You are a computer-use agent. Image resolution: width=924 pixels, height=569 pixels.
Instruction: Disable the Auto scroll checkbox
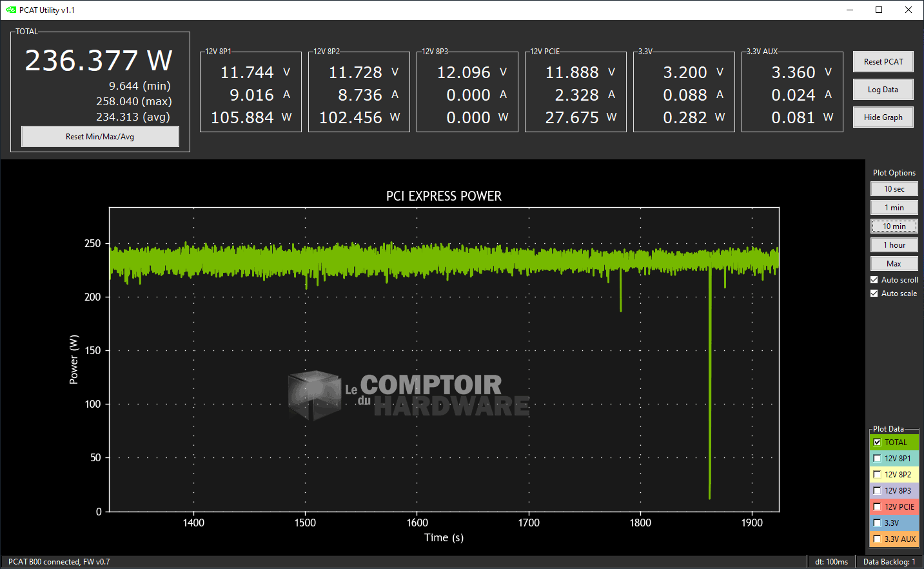click(874, 280)
